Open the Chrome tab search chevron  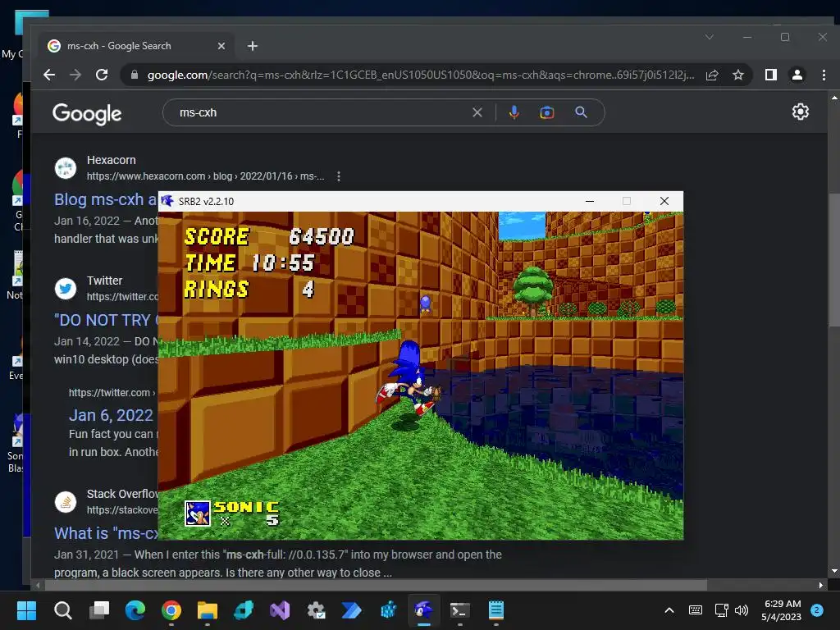tap(710, 37)
